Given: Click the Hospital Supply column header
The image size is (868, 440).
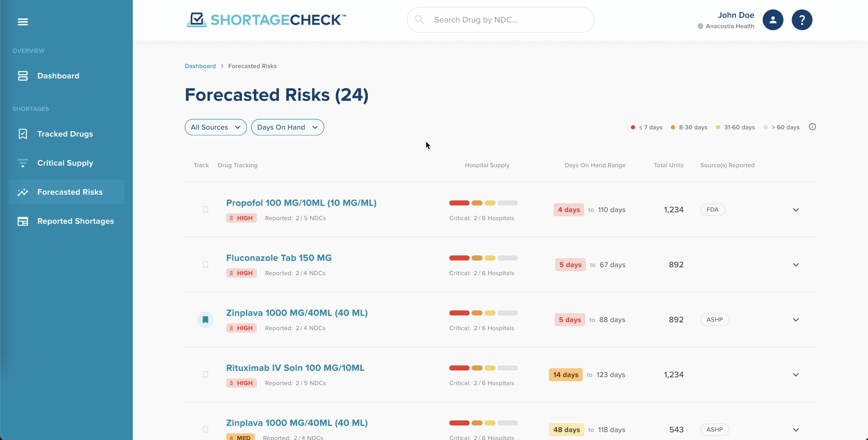Looking at the screenshot, I should 487,165.
